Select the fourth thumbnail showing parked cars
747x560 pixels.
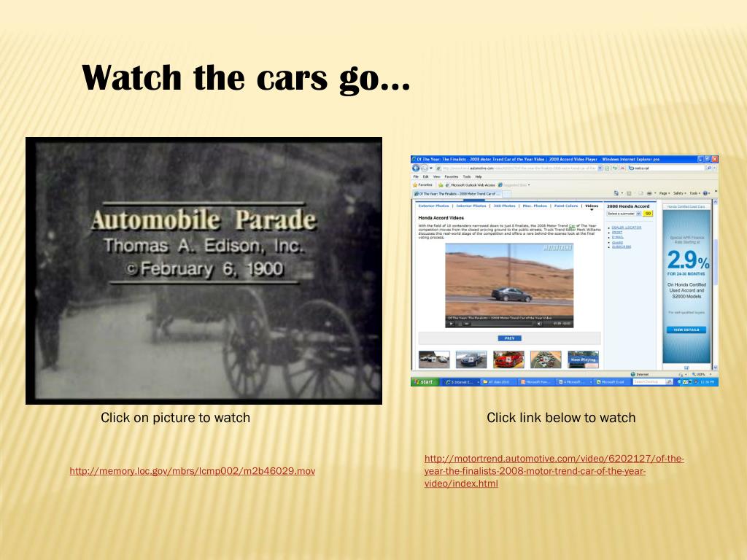[x=546, y=359]
